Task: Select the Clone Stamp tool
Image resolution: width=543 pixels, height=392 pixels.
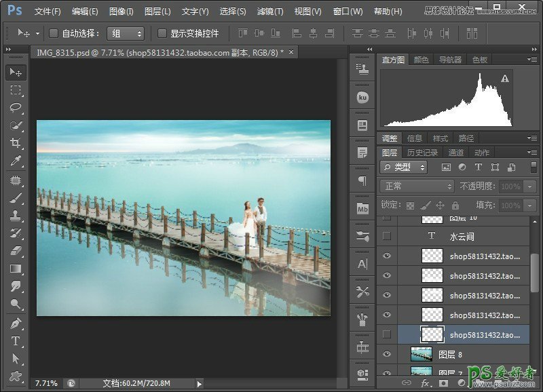Action: click(16, 216)
